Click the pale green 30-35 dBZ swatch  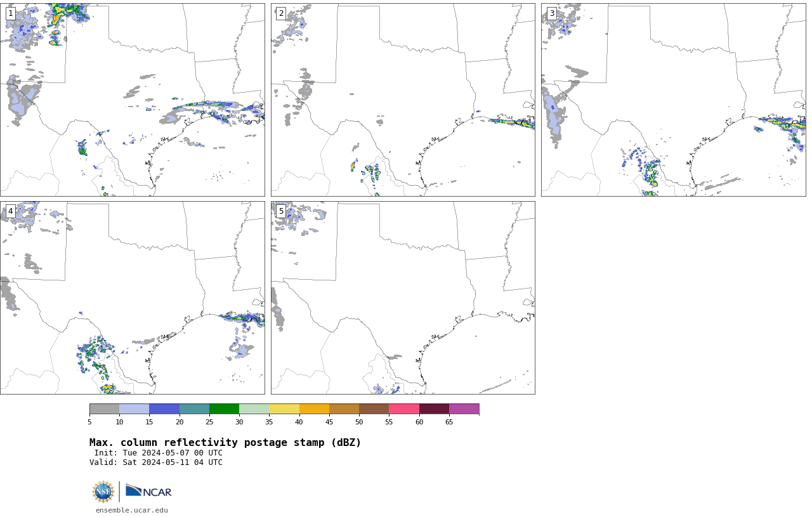click(x=254, y=409)
